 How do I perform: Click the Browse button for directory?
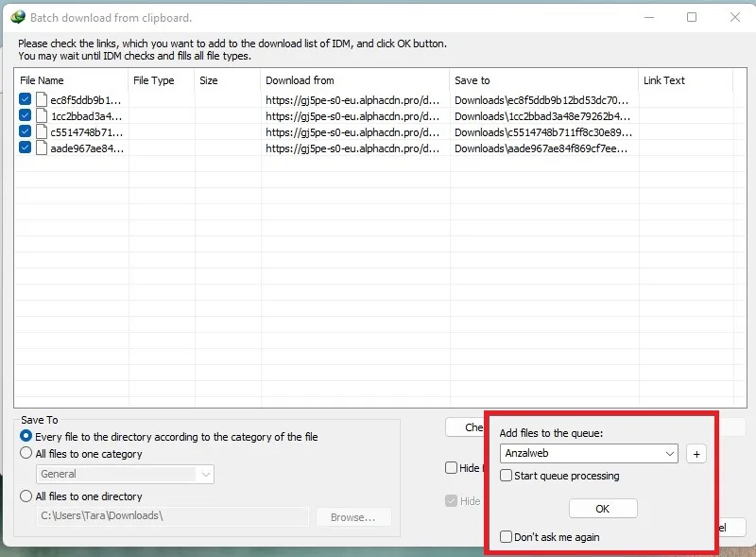[x=353, y=517]
